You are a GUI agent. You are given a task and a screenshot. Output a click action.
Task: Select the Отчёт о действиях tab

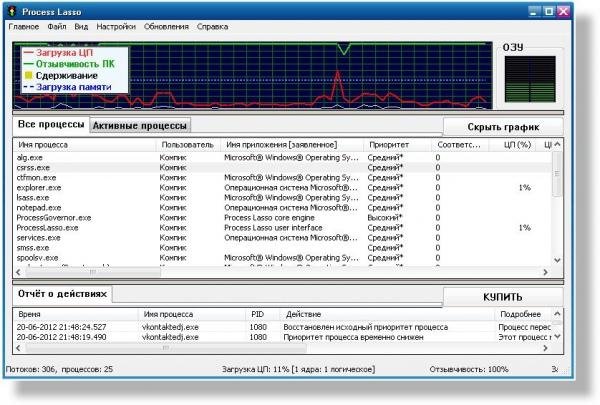(62, 294)
